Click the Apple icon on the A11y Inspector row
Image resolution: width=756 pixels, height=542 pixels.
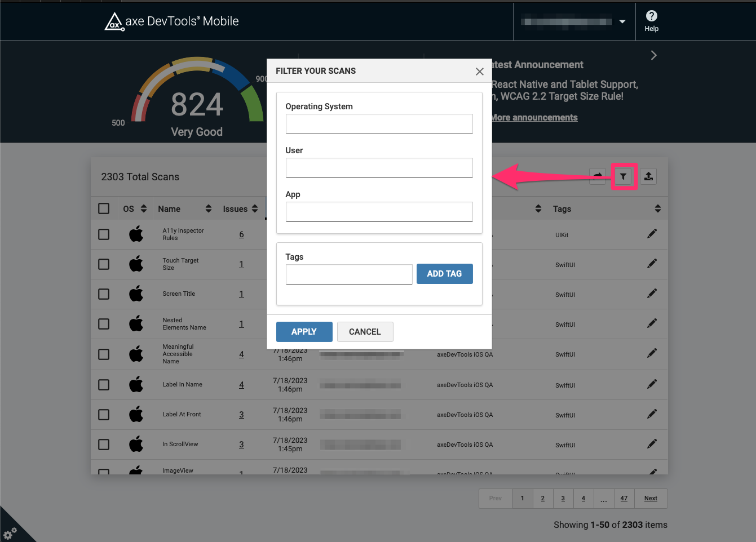[136, 234]
